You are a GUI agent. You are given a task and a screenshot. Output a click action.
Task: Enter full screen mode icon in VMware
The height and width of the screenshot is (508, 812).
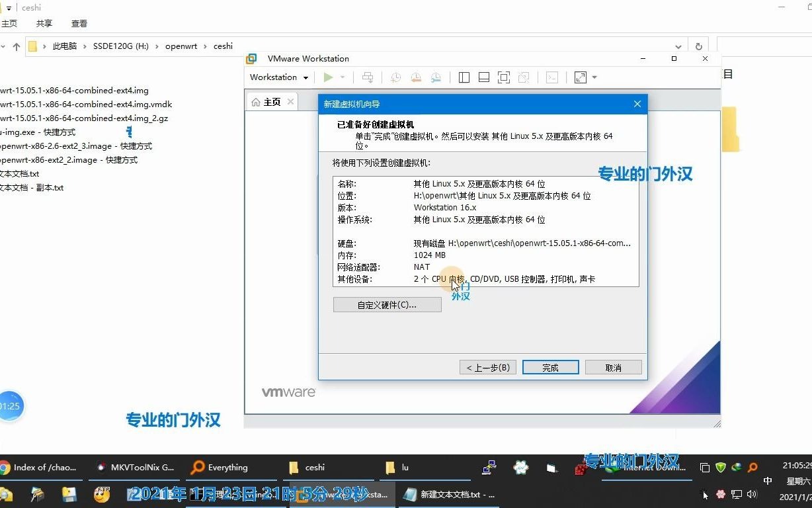pos(504,77)
